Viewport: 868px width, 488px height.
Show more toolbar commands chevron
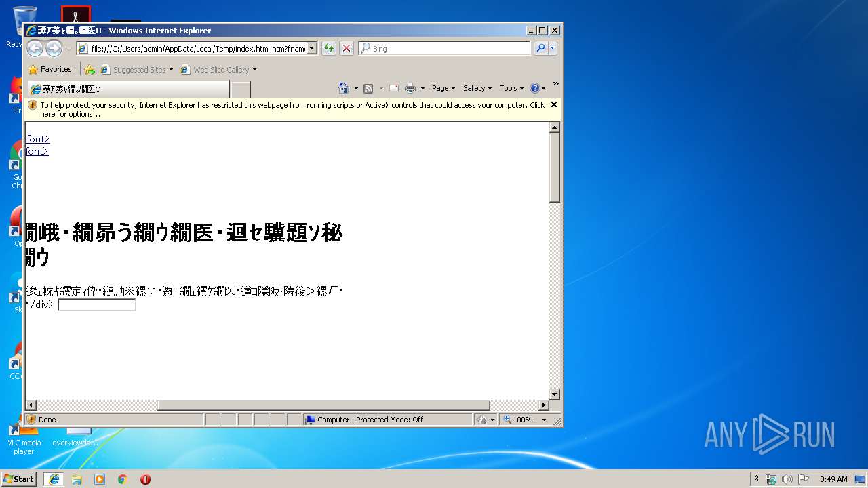(x=555, y=85)
